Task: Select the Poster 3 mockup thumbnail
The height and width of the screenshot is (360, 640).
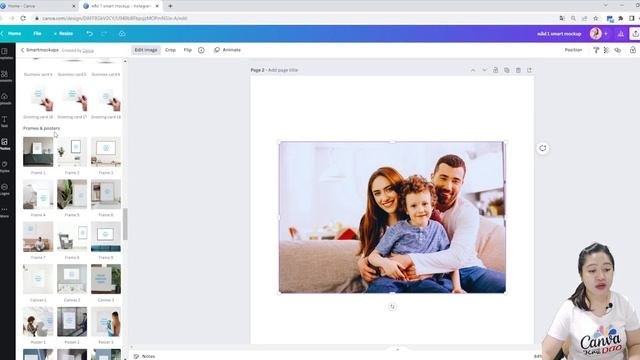Action: (106, 322)
